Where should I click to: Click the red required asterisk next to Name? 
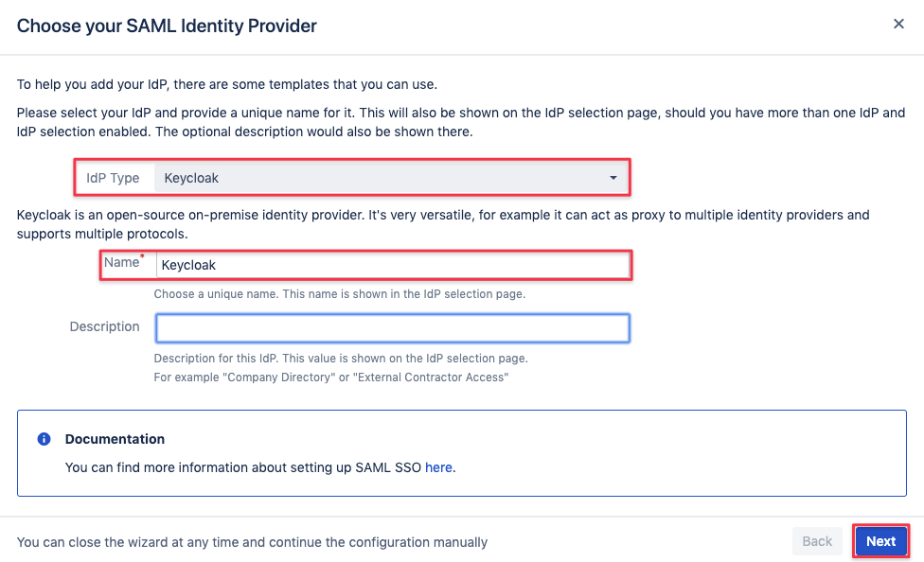click(142, 256)
